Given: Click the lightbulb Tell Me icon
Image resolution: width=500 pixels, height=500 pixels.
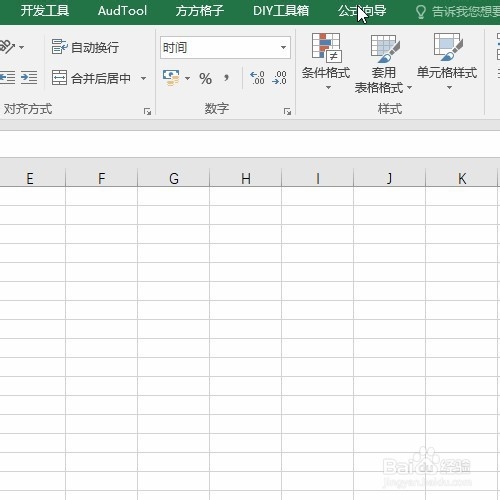Looking at the screenshot, I should coord(421,12).
